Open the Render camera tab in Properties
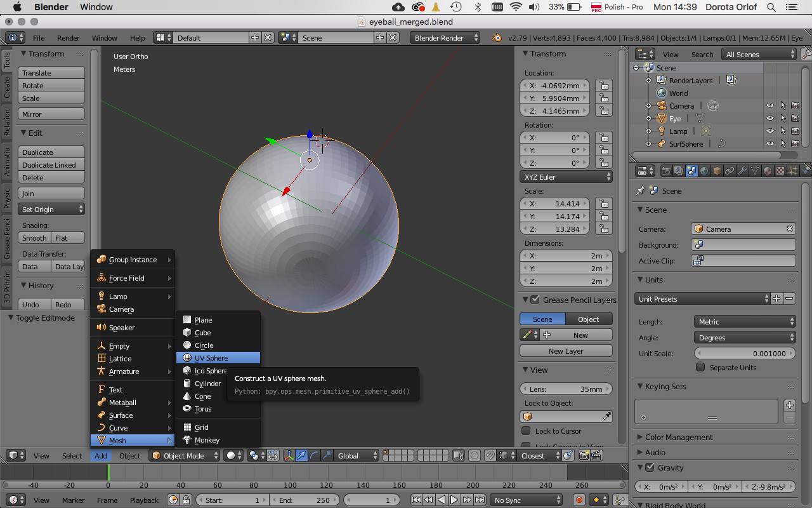The width and height of the screenshot is (812, 508). pyautogui.click(x=667, y=171)
